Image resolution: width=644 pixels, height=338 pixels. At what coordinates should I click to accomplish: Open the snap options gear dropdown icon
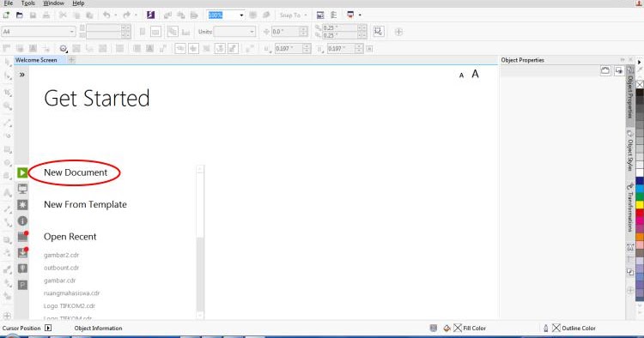coord(64,49)
